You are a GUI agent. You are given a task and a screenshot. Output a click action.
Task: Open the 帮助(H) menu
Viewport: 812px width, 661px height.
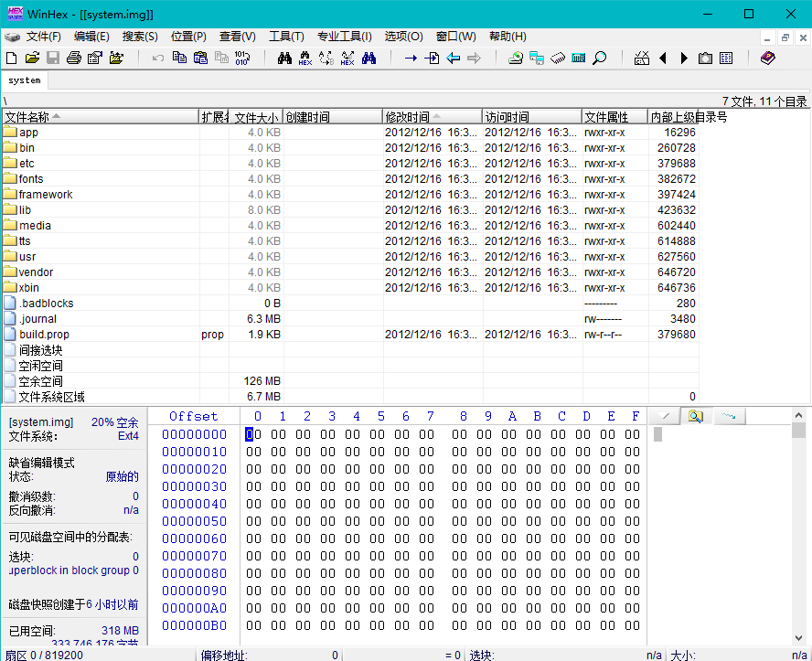coord(508,37)
